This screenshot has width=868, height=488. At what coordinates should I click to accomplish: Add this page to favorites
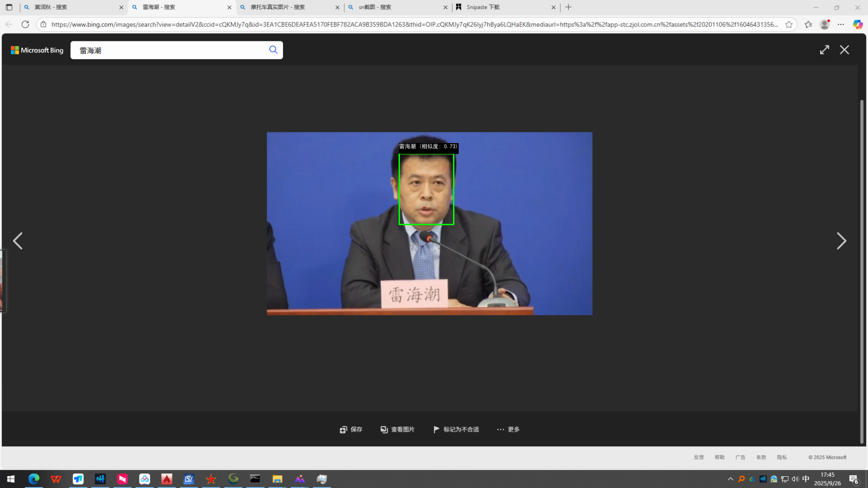(789, 24)
